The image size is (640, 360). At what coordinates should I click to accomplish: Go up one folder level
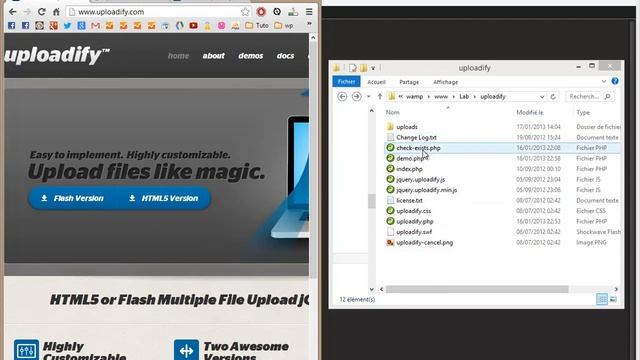tap(380, 96)
